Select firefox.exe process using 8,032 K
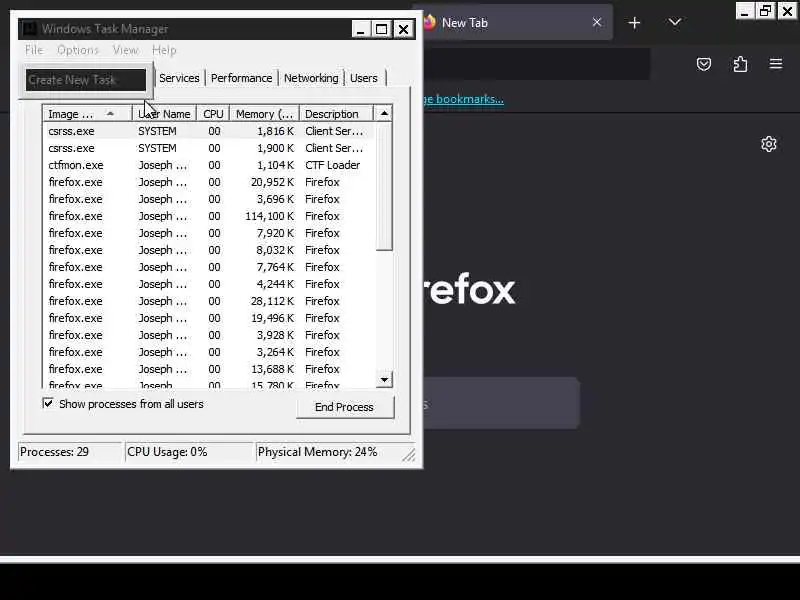 point(209,250)
